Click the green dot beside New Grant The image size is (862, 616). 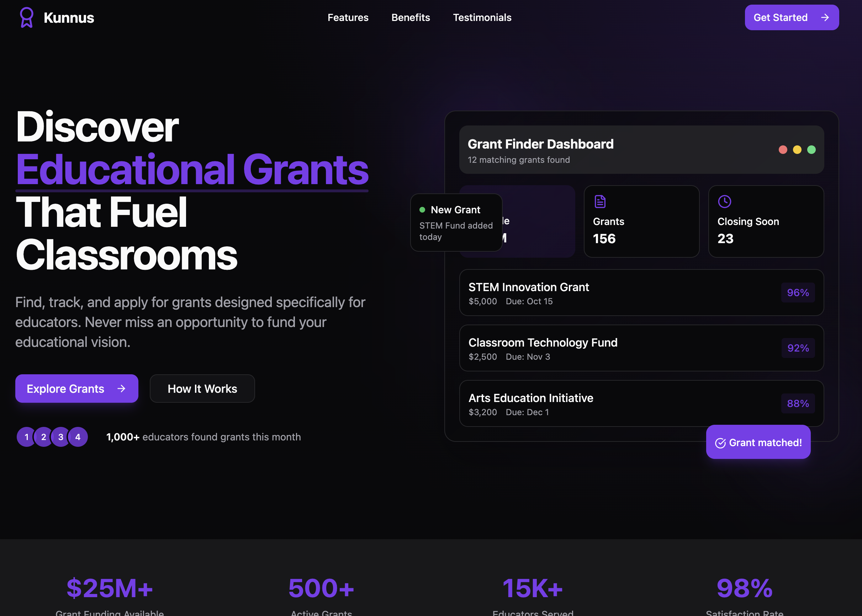(x=422, y=210)
